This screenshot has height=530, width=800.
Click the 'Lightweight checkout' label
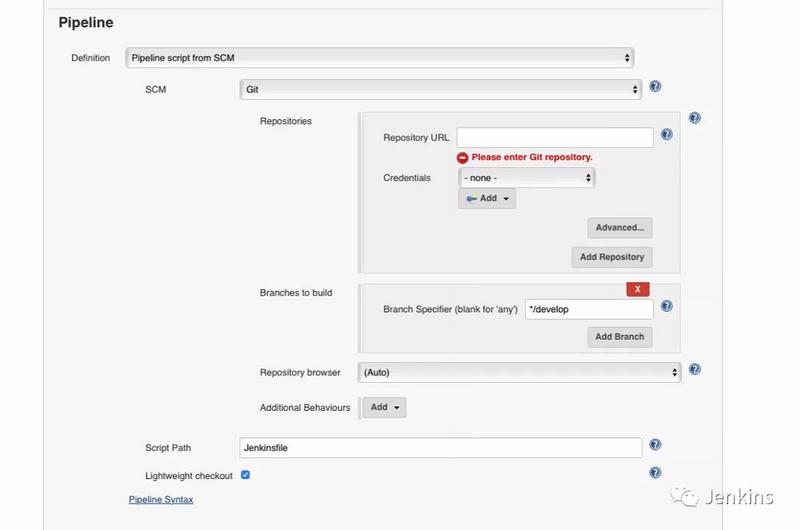(x=189, y=476)
